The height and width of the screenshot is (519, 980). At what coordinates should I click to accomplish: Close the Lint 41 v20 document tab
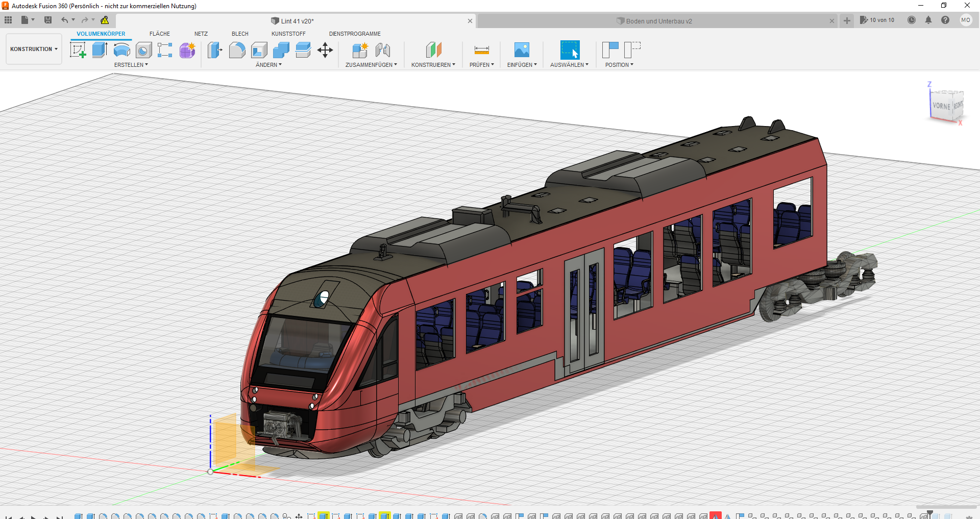(x=470, y=21)
